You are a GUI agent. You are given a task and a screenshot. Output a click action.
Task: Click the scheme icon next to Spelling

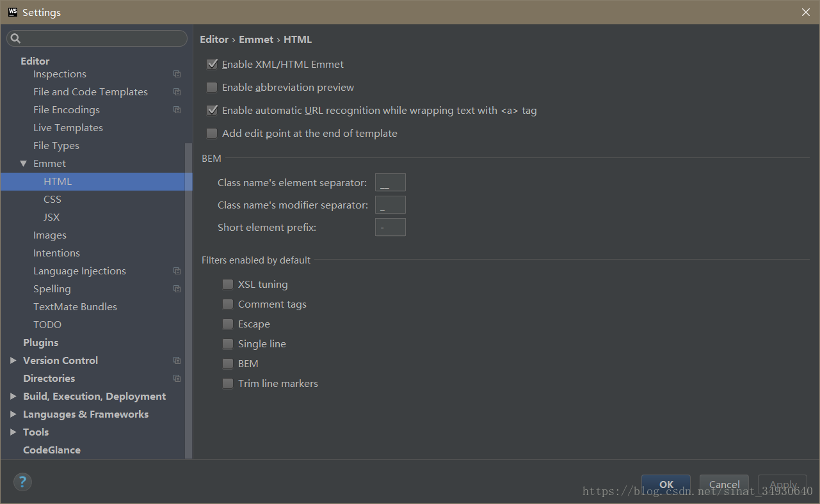(x=177, y=288)
